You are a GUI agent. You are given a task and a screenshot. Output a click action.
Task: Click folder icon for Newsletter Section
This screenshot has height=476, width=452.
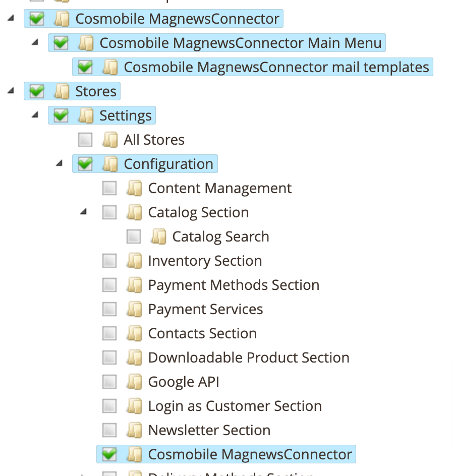(134, 431)
